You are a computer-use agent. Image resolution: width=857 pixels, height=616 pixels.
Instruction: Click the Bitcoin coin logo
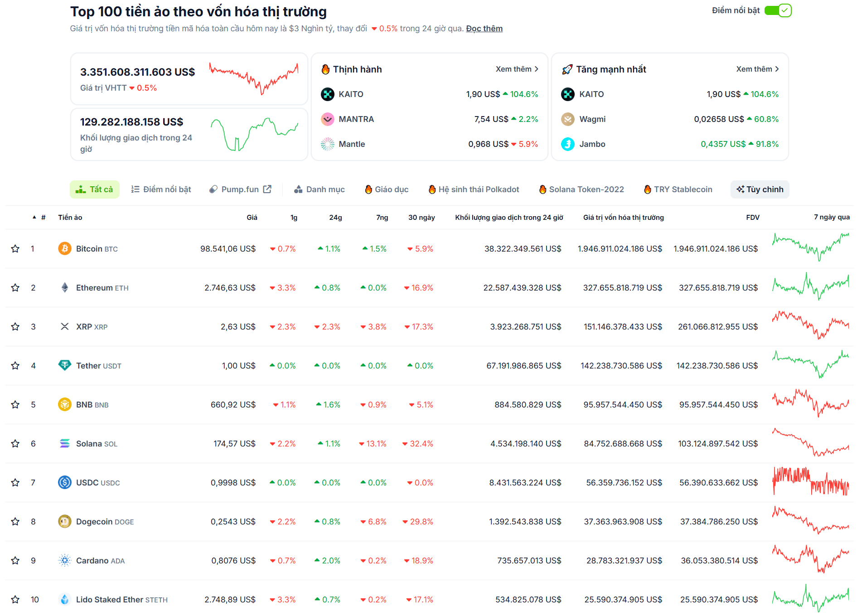click(65, 248)
